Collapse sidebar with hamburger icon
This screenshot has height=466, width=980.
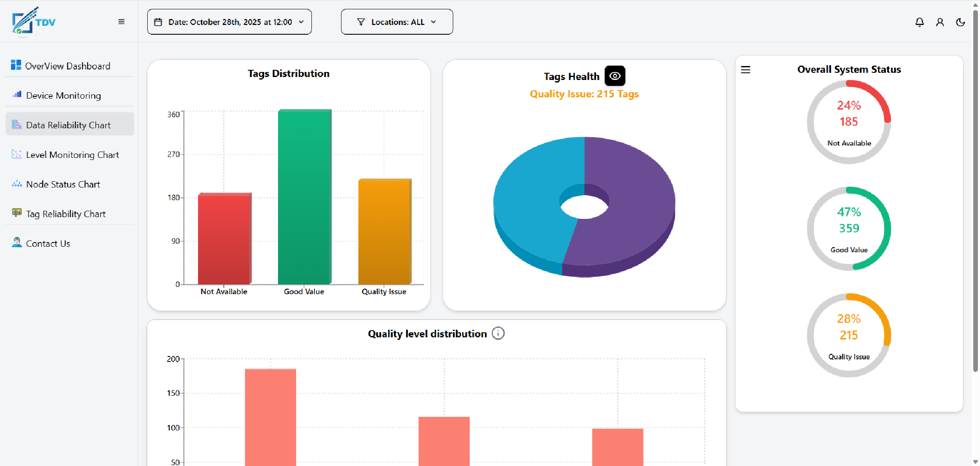tap(121, 22)
